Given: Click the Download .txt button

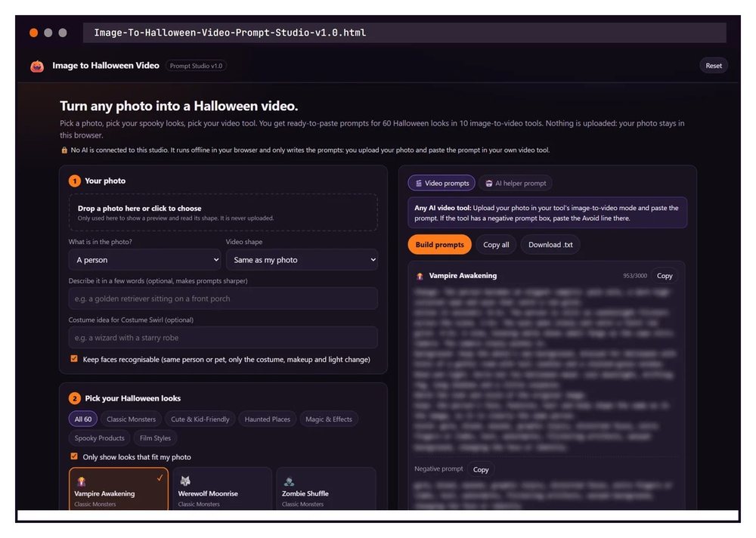Looking at the screenshot, I should point(550,245).
